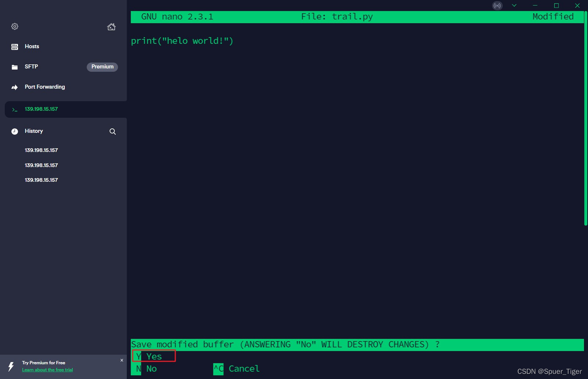Viewport: 588px width, 379px height.
Task: Search history with the magnifier icon
Action: pos(112,131)
